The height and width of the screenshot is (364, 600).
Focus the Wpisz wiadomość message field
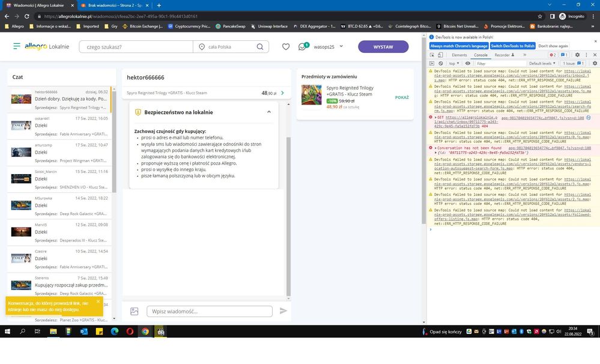click(x=210, y=311)
